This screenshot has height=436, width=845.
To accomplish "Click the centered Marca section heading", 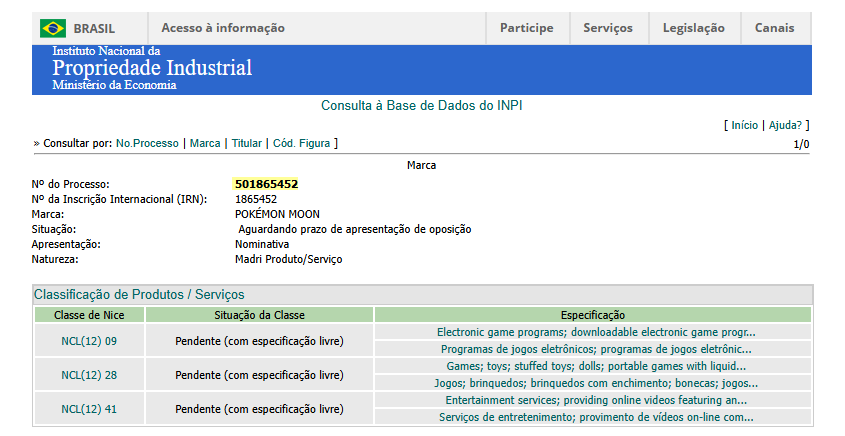I will point(421,165).
